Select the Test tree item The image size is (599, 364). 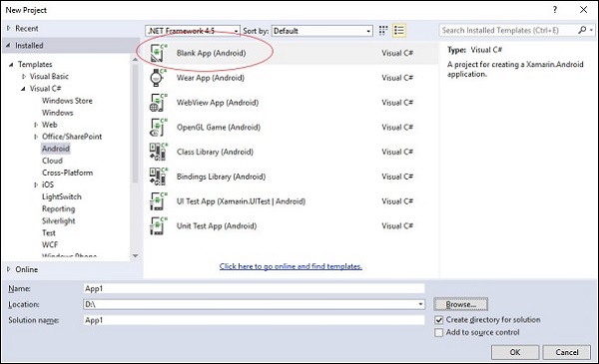point(49,232)
